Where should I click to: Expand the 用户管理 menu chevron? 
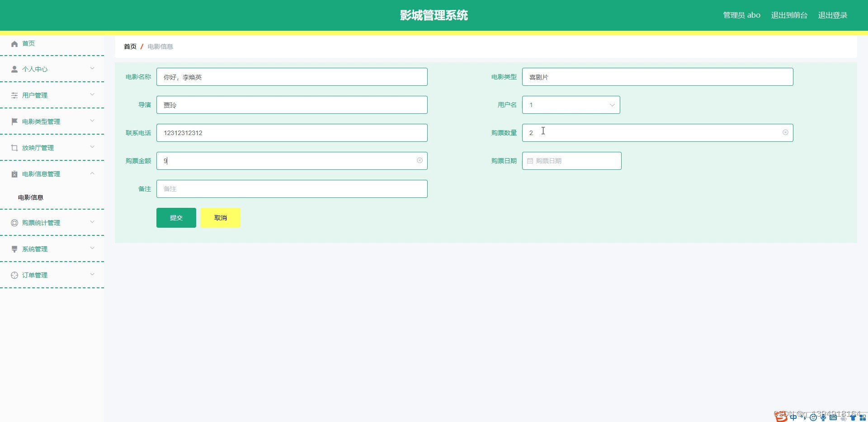tap(92, 95)
